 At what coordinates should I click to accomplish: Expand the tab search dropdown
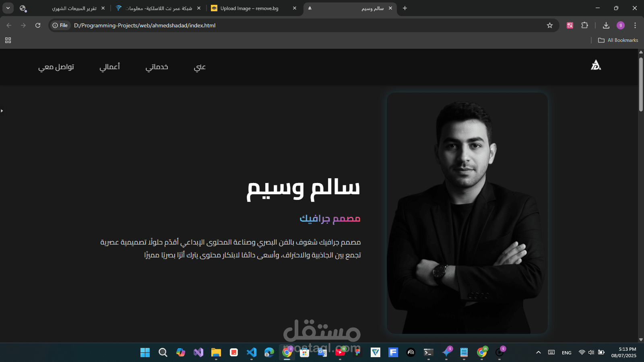tap(8, 8)
